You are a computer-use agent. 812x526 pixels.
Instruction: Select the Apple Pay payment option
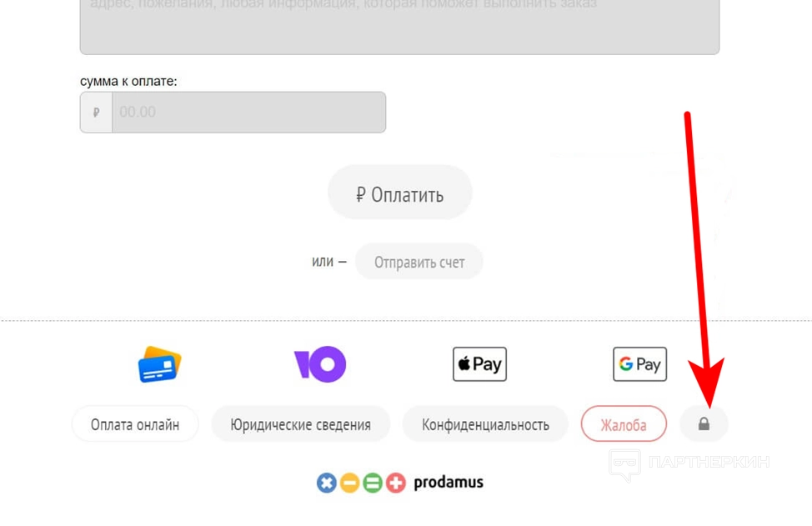(x=479, y=364)
